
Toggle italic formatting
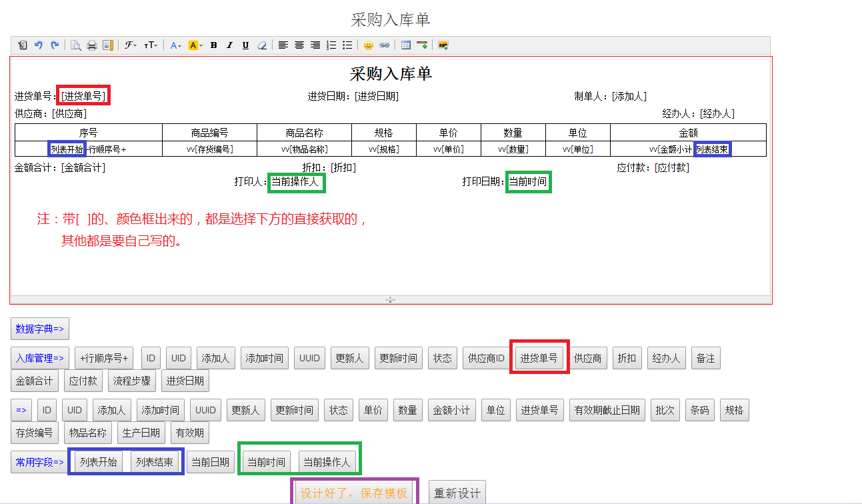[229, 45]
